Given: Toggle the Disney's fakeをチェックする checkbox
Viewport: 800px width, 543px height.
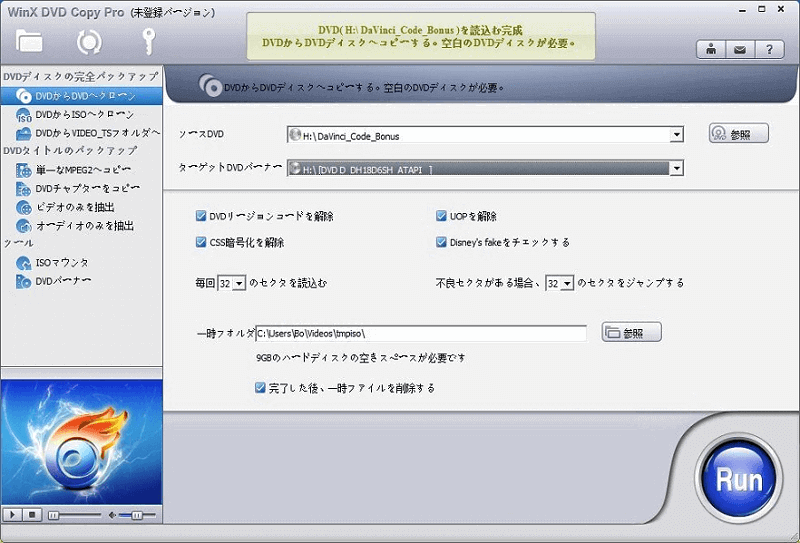Looking at the screenshot, I should 441,242.
